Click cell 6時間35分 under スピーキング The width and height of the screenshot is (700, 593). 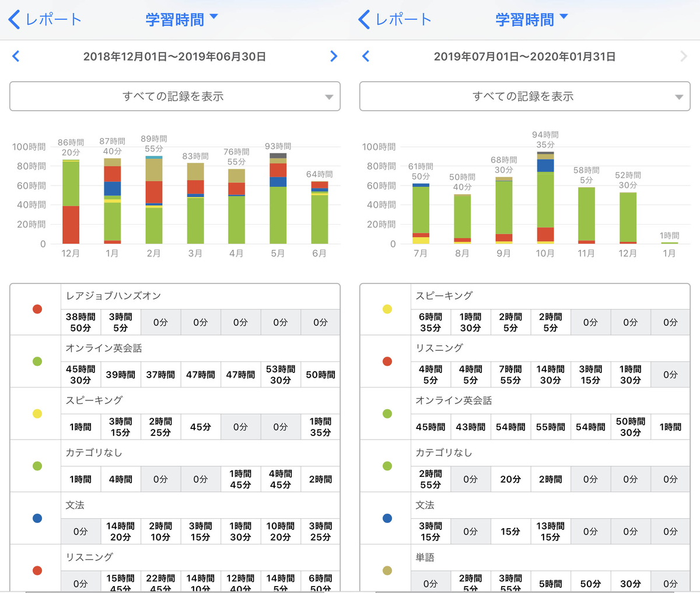point(430,322)
